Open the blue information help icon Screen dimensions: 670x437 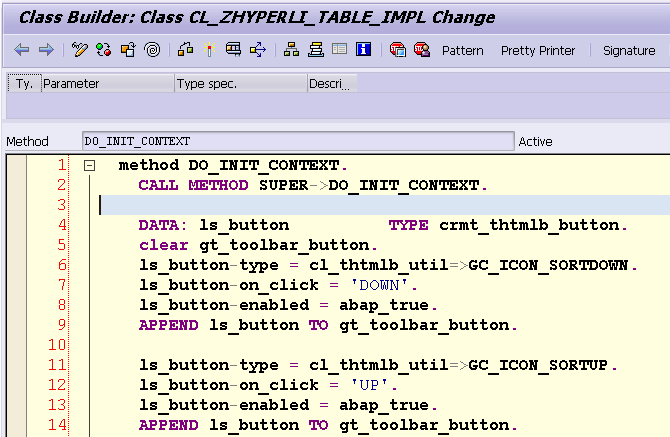coord(364,49)
